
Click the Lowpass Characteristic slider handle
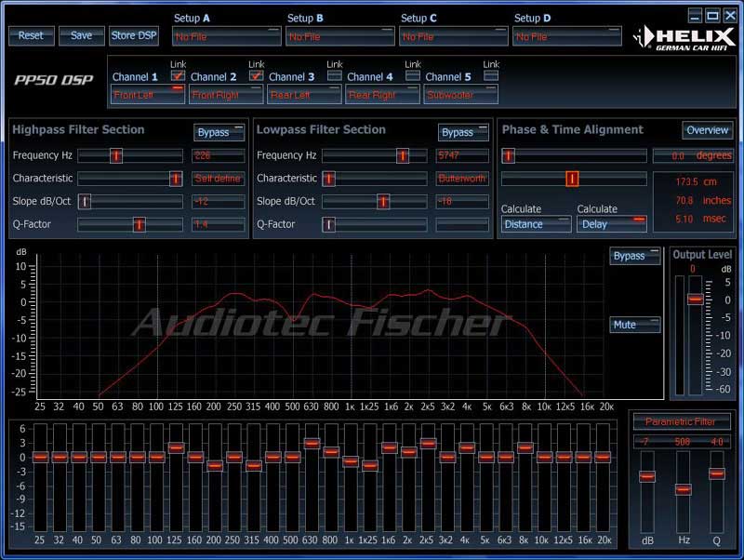click(329, 179)
